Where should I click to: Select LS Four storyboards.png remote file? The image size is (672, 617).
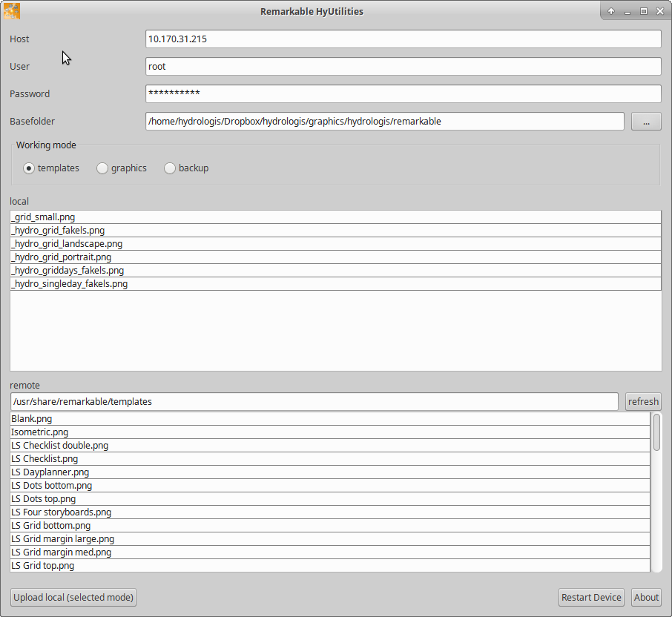pos(330,512)
